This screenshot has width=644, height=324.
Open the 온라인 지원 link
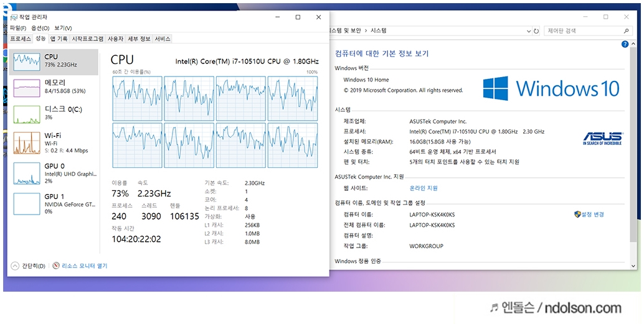click(424, 188)
